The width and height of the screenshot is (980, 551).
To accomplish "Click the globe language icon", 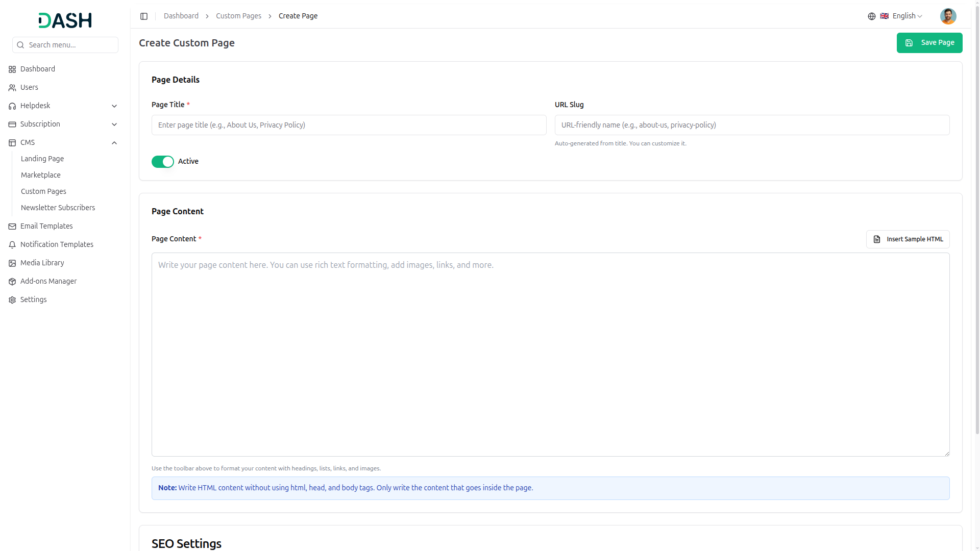I will click(872, 16).
